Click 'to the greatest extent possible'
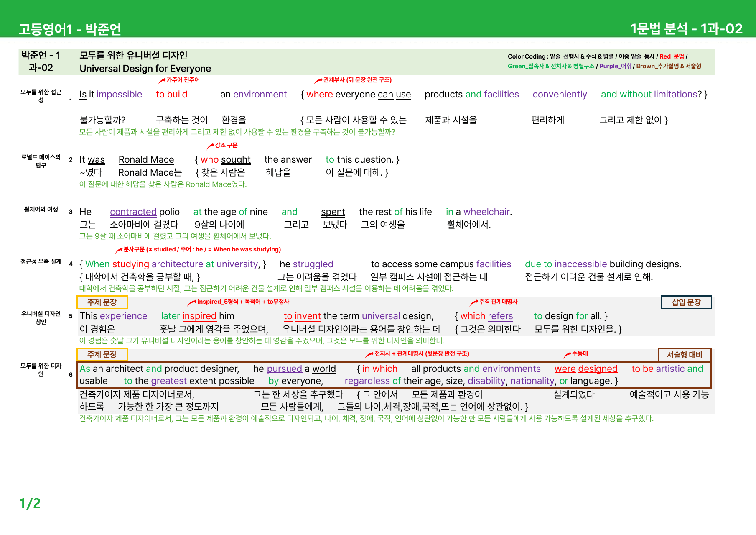This screenshot has width=756, height=535. (189, 381)
